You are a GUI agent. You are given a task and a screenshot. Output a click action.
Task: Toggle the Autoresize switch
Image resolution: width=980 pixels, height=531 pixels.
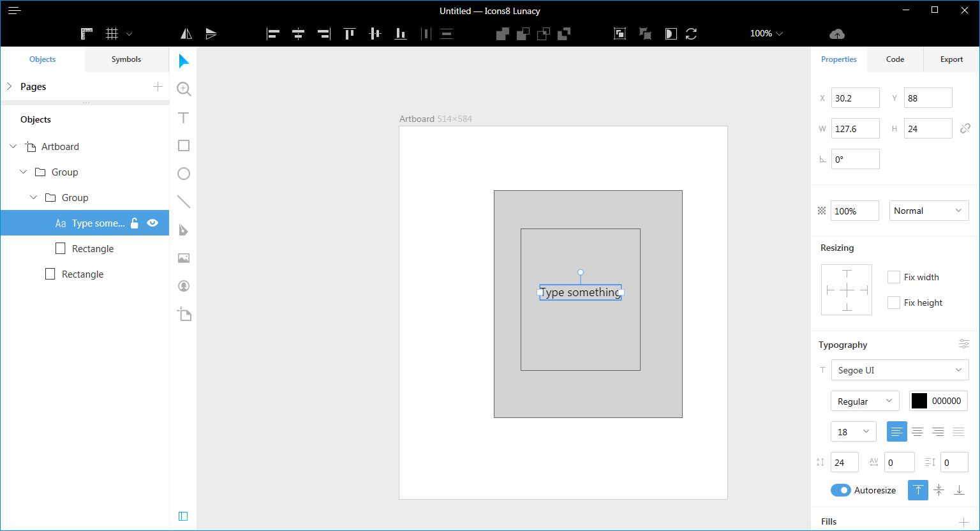841,490
